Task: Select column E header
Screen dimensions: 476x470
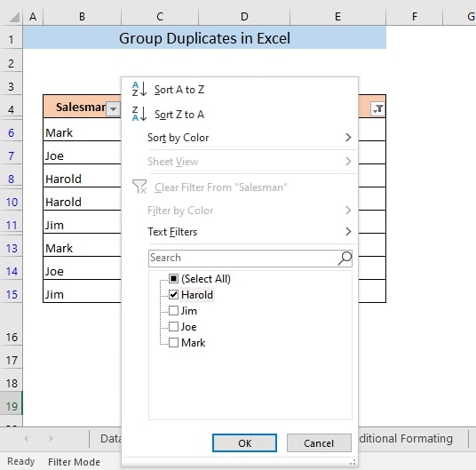Action: click(337, 17)
